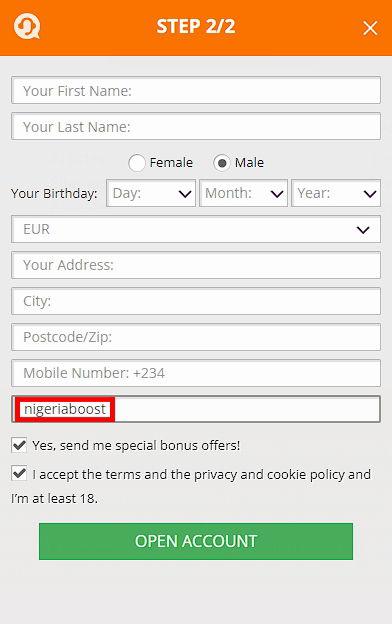Close the Step 2/2 registration form
The width and height of the screenshot is (392, 624).
(x=370, y=28)
